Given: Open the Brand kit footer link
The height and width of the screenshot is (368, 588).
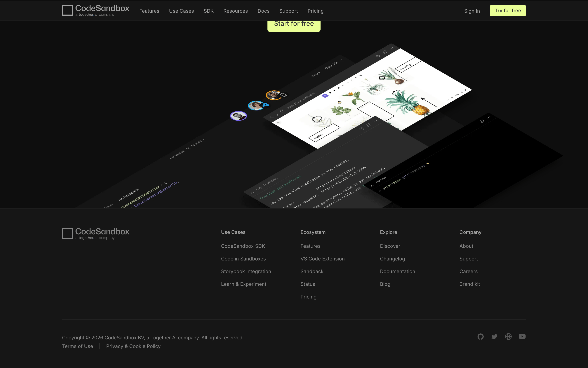Looking at the screenshot, I should 469,284.
